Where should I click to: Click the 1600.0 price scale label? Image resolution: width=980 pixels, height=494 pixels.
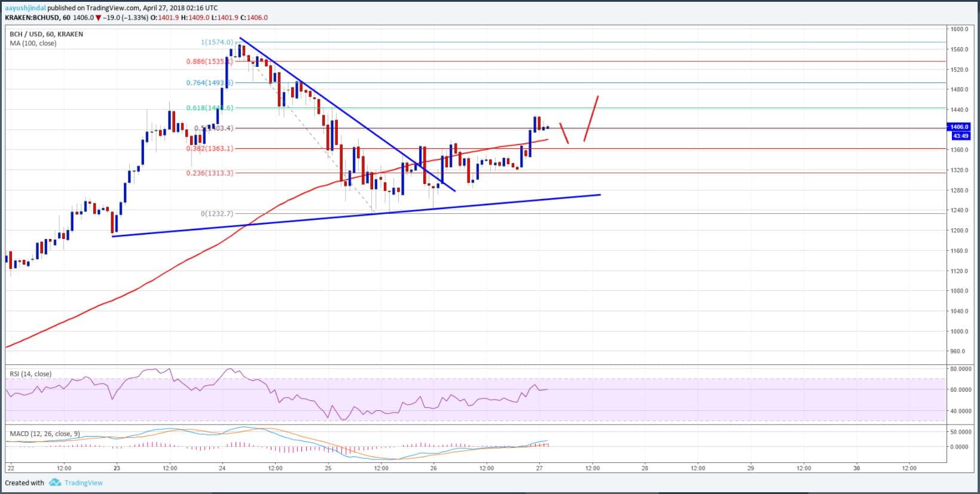click(x=958, y=29)
